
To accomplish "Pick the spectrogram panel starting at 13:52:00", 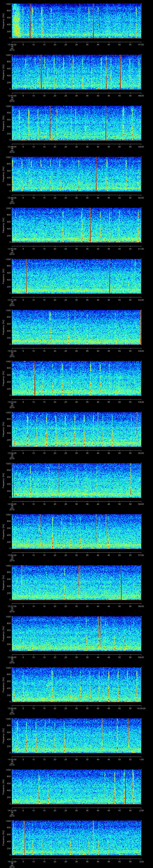I will tap(77, 327).
